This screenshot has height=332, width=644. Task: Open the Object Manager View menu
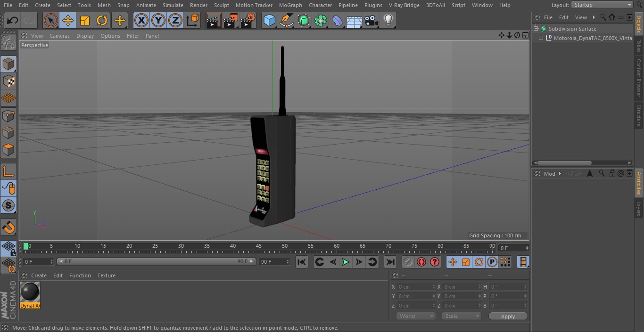(581, 17)
